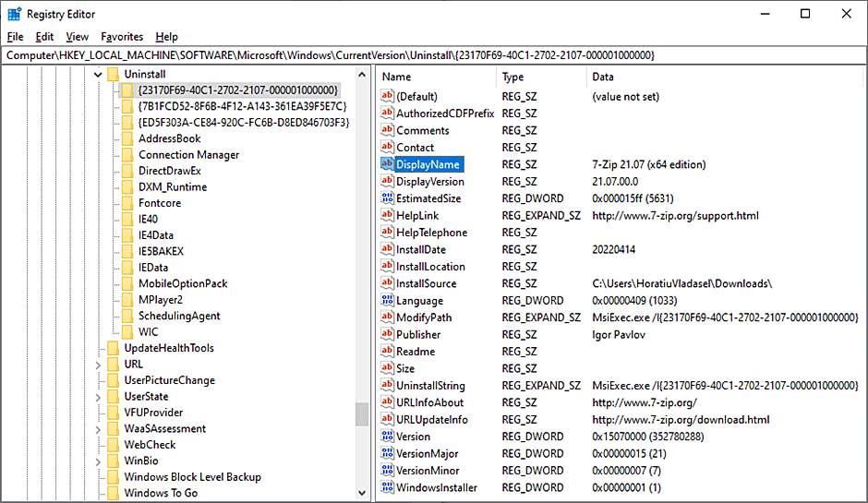Click the VersionMajor binary value icon
The width and height of the screenshot is (868, 503).
387,454
